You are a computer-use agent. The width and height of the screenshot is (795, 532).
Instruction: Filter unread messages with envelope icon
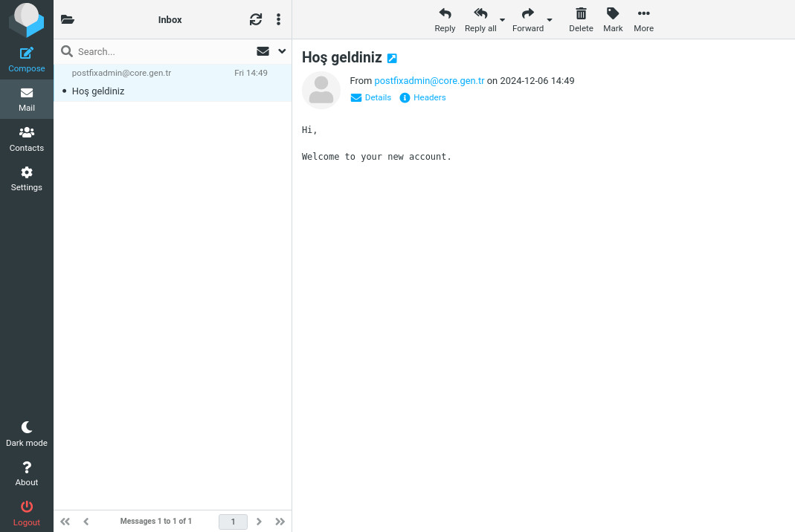[263, 51]
